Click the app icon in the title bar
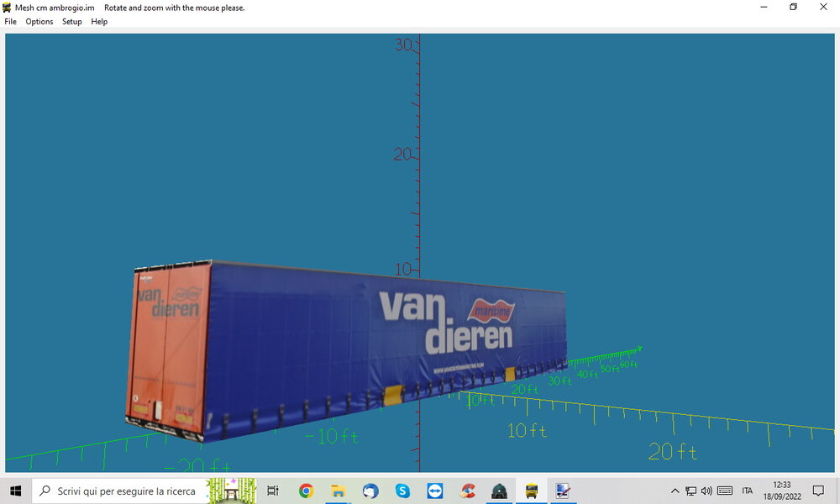The height and width of the screenshot is (504, 840). [x=7, y=8]
